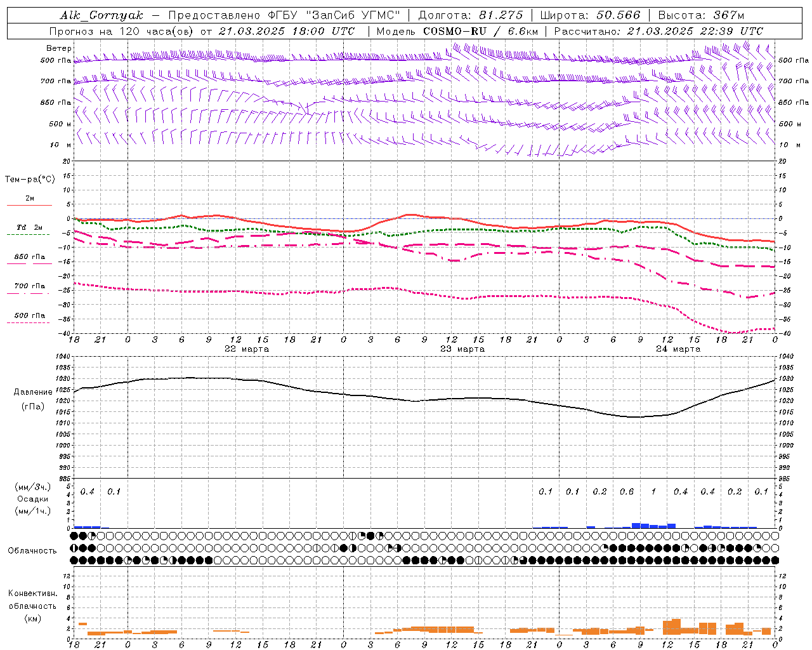Click the (мм/3ч.) precipitation unit label
Viewport: 812px width, 650px height.
[x=33, y=487]
